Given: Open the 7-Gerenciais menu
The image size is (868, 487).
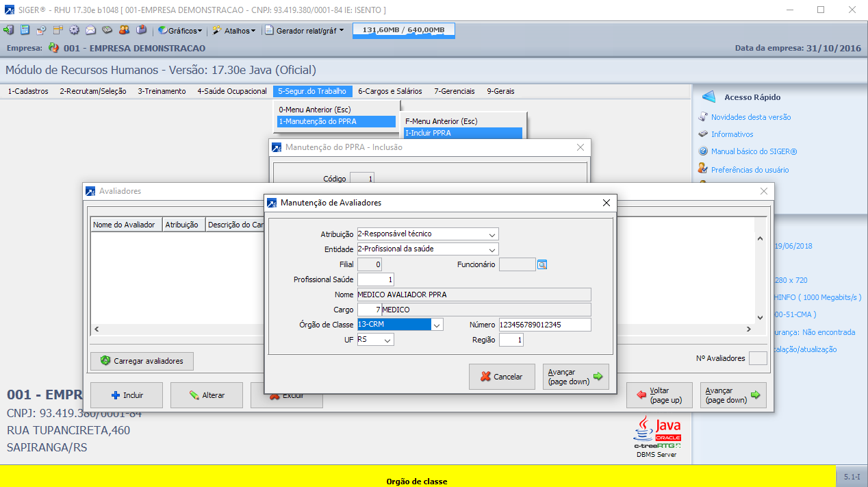Looking at the screenshot, I should click(455, 91).
